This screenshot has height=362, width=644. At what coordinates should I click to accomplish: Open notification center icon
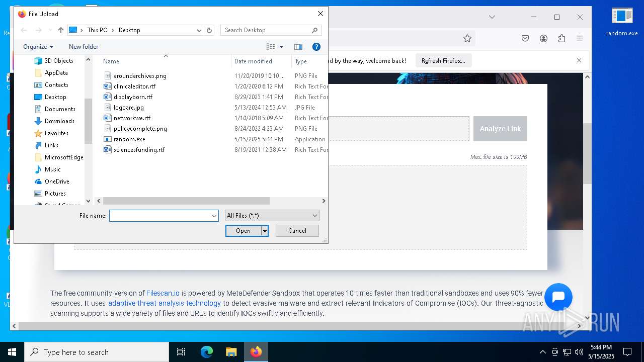tap(627, 352)
